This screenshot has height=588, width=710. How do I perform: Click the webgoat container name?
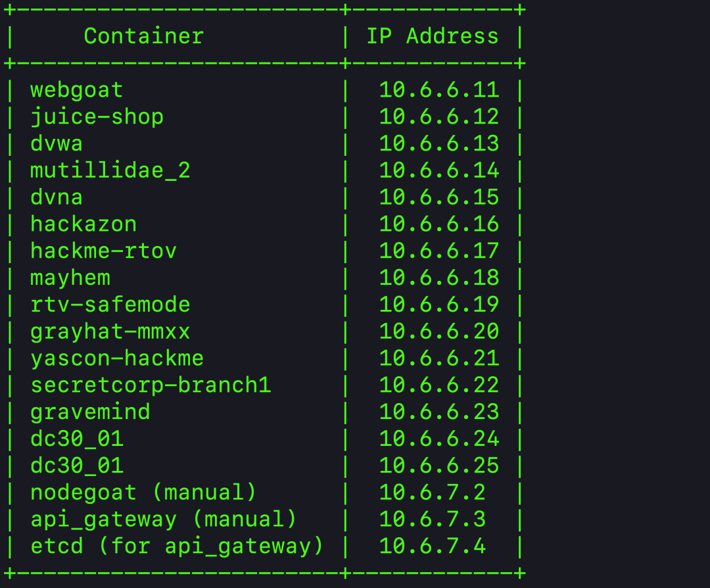coord(76,90)
